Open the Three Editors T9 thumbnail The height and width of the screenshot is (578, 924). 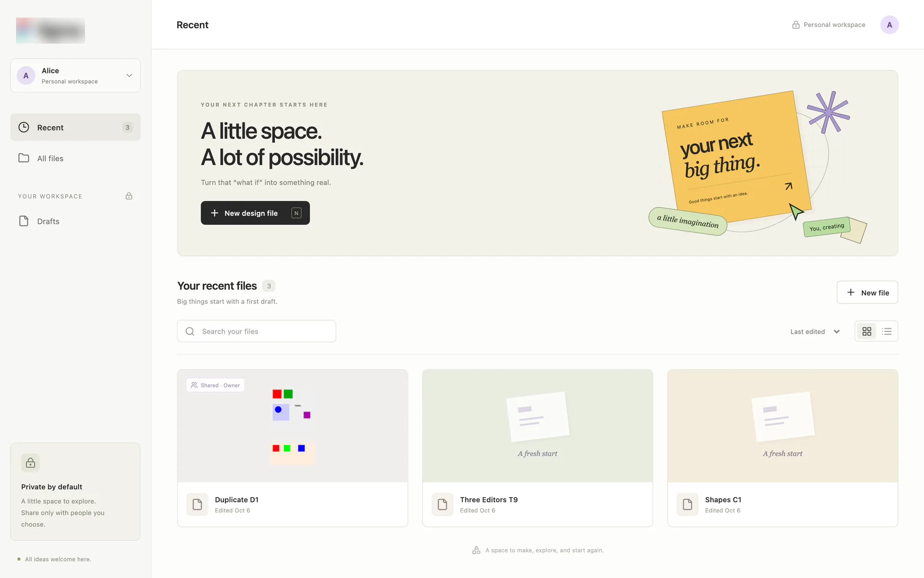538,426
